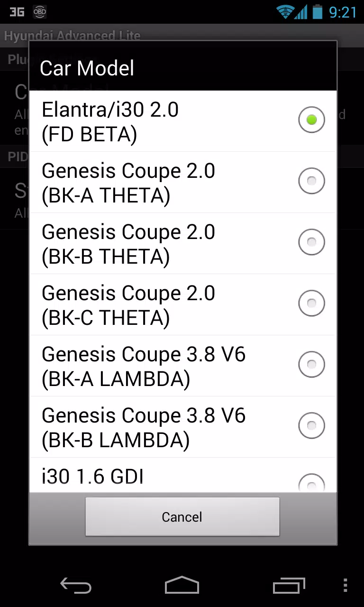Open the three-dot overflow menu icon
Screen dimensions: 364x607
tap(345, 586)
